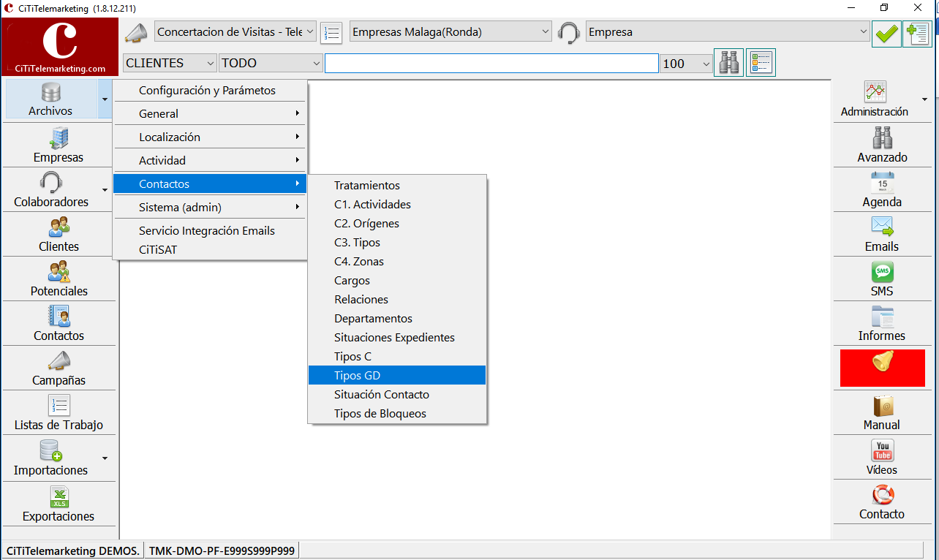Image resolution: width=939 pixels, height=560 pixels.
Task: Open the TODO filter dropdown
Action: click(x=316, y=64)
